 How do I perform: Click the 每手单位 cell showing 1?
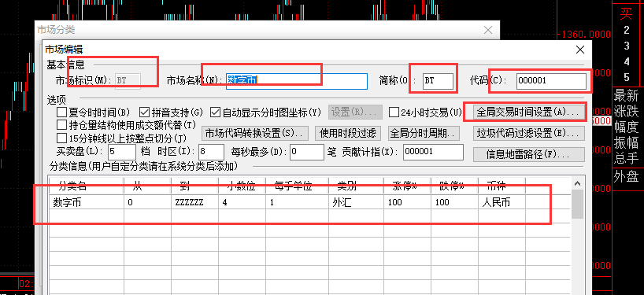297,203
